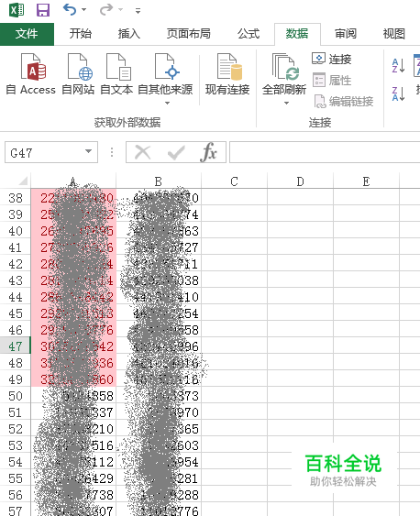Select column B header
Image resolution: width=420 pixels, height=516 pixels.
pyautogui.click(x=159, y=181)
